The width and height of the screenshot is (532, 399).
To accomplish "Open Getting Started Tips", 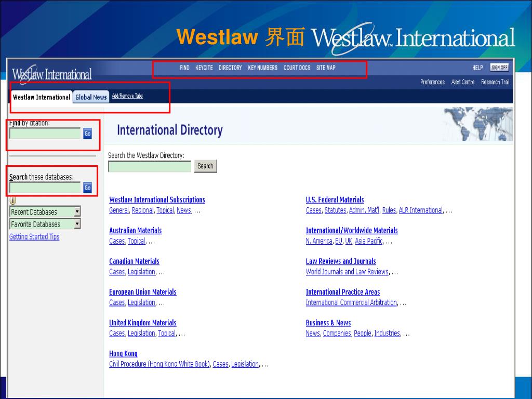I will 34,237.
